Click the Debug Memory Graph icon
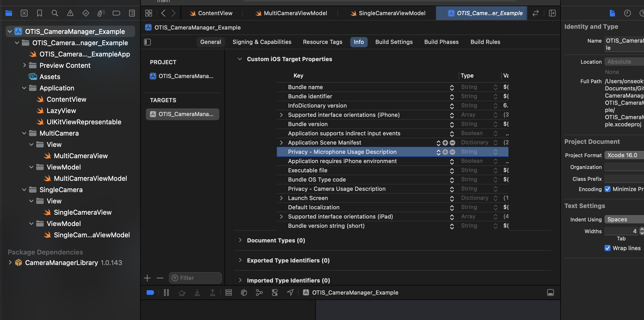The height and width of the screenshot is (320, 644). pyautogui.click(x=259, y=293)
